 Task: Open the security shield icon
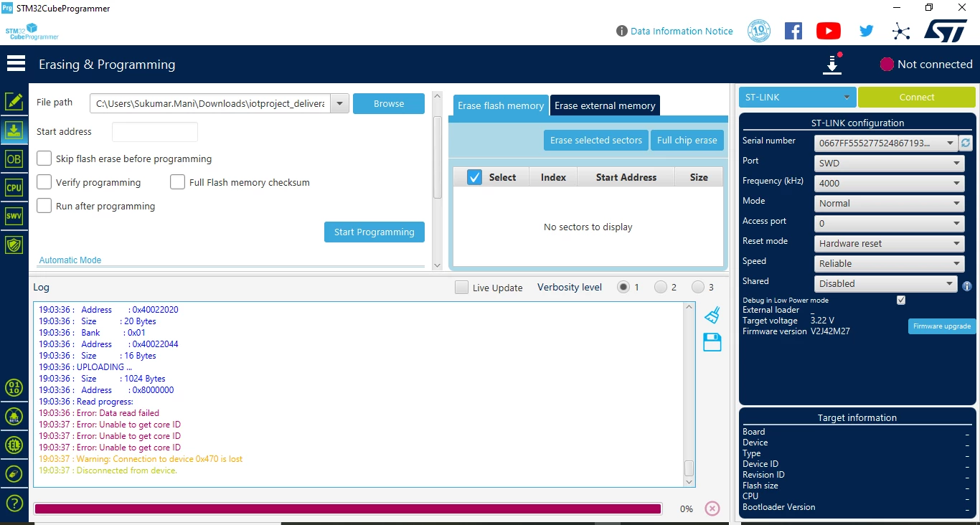tap(14, 245)
